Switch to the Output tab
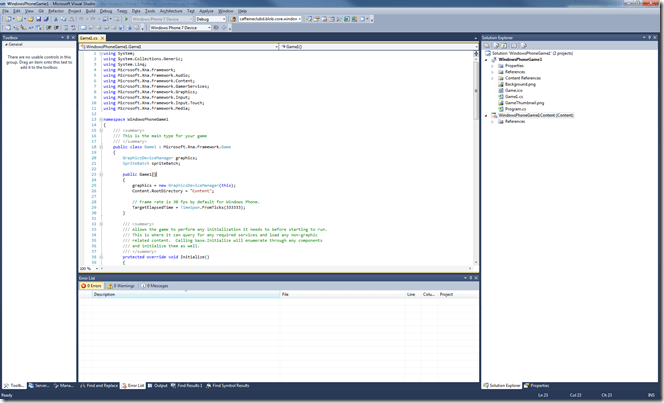 (x=158, y=386)
